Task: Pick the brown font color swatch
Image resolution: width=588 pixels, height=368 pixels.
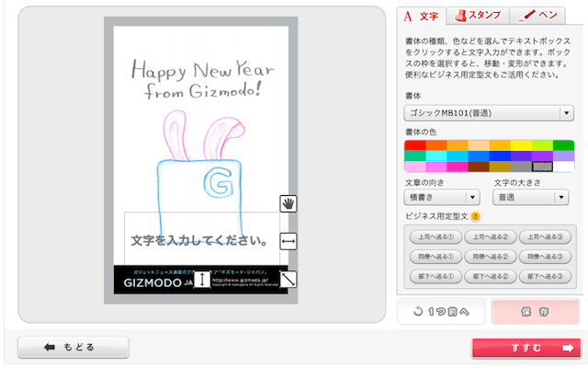Action: tap(479, 167)
